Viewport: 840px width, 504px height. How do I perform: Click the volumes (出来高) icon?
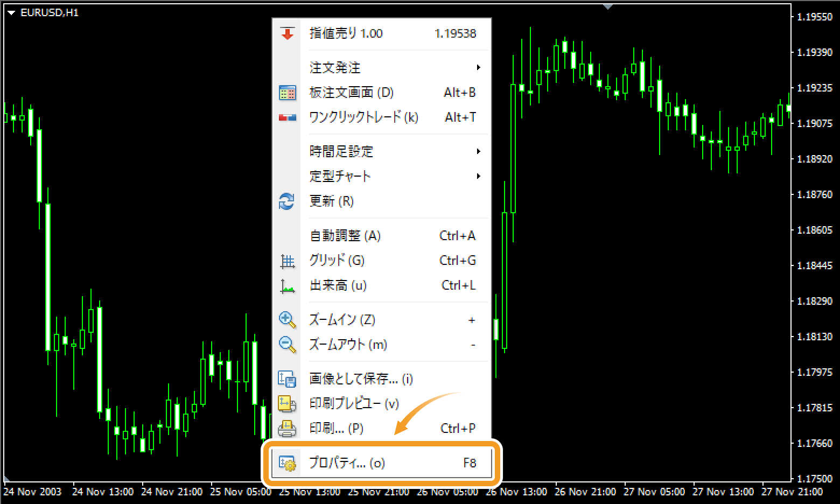pos(288,286)
